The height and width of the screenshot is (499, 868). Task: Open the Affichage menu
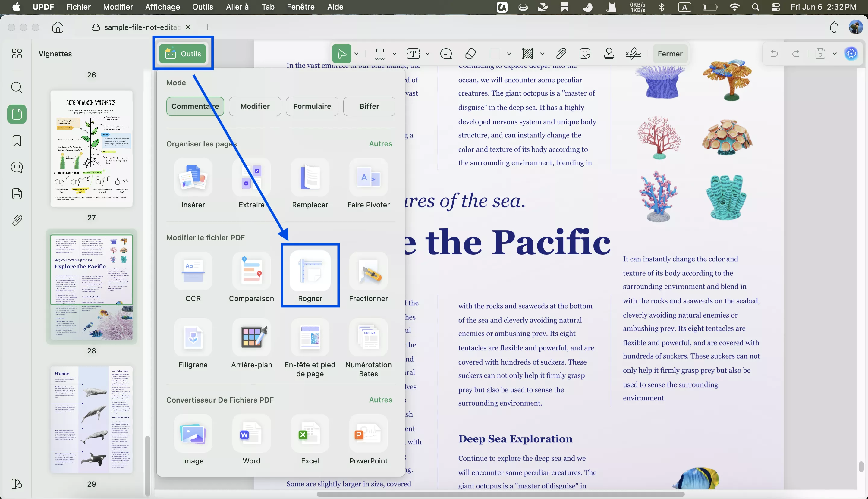pos(162,7)
